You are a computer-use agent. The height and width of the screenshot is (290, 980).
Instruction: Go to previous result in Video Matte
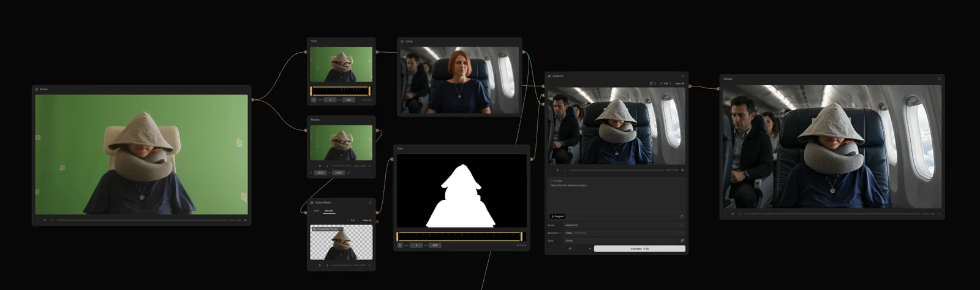pyautogui.click(x=348, y=220)
